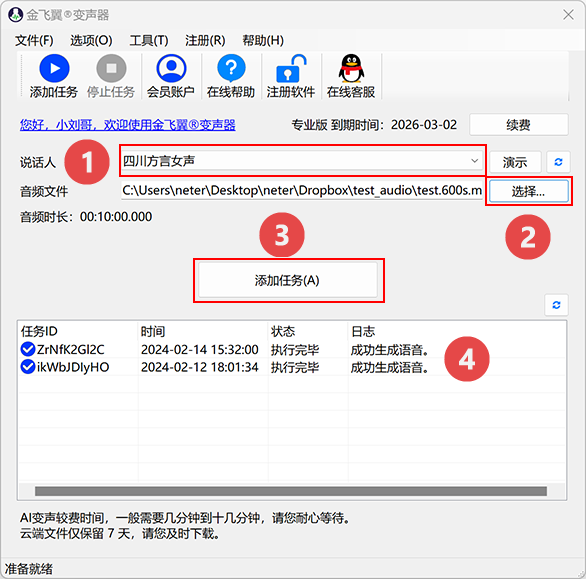Click the large 添加任务(A) button

coord(288,280)
